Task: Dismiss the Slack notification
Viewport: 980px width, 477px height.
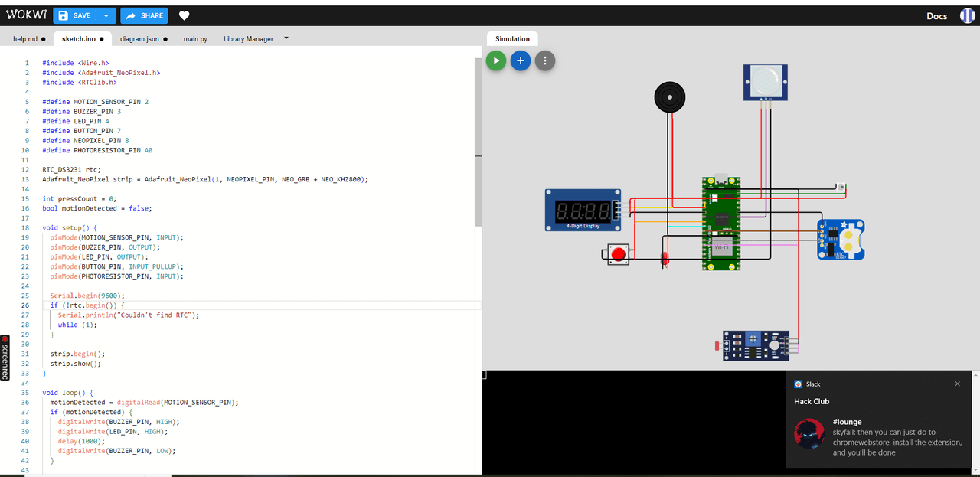Action: (x=957, y=384)
